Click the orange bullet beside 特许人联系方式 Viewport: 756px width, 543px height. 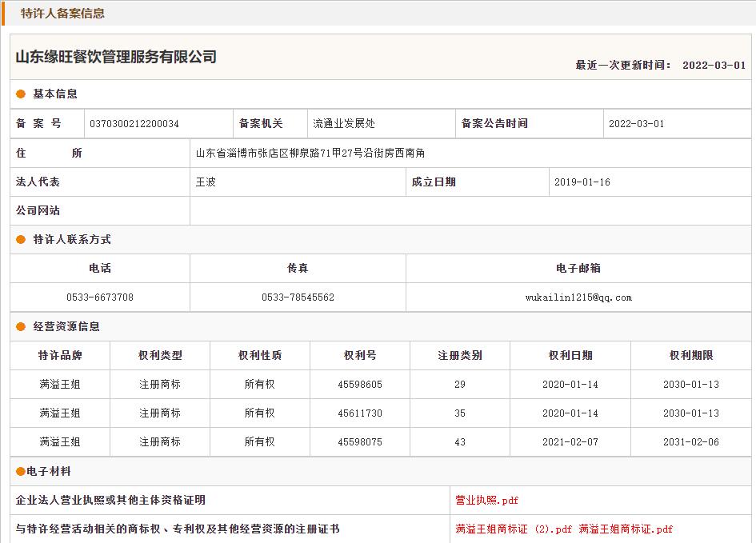(x=21, y=240)
